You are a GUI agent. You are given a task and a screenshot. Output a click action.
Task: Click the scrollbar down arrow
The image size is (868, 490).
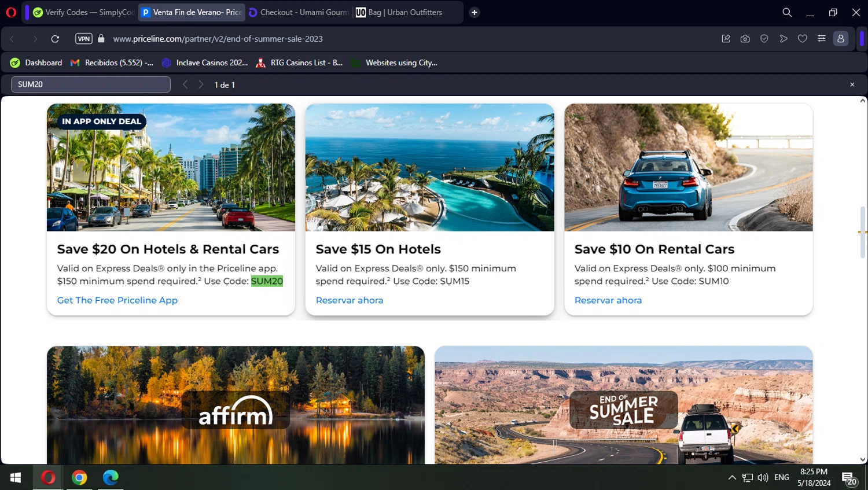click(862, 460)
